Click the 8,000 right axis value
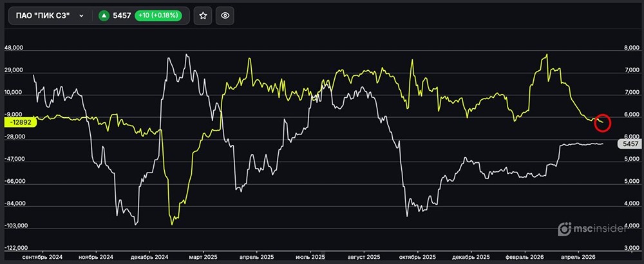Viewport: 644px width, 264px height. [x=631, y=48]
